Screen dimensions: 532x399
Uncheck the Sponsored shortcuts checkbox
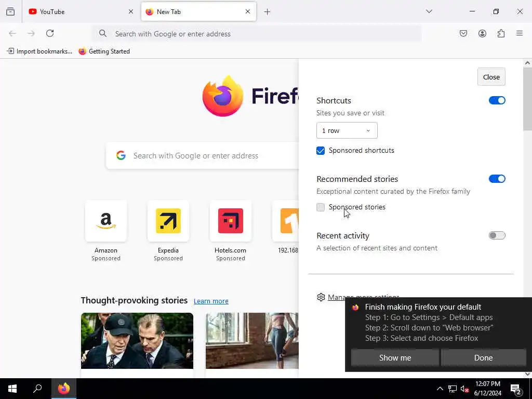(320, 151)
